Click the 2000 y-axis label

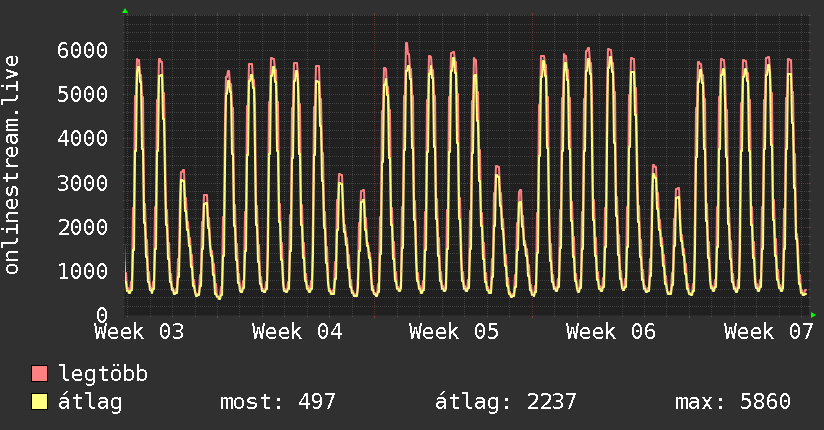(83, 227)
